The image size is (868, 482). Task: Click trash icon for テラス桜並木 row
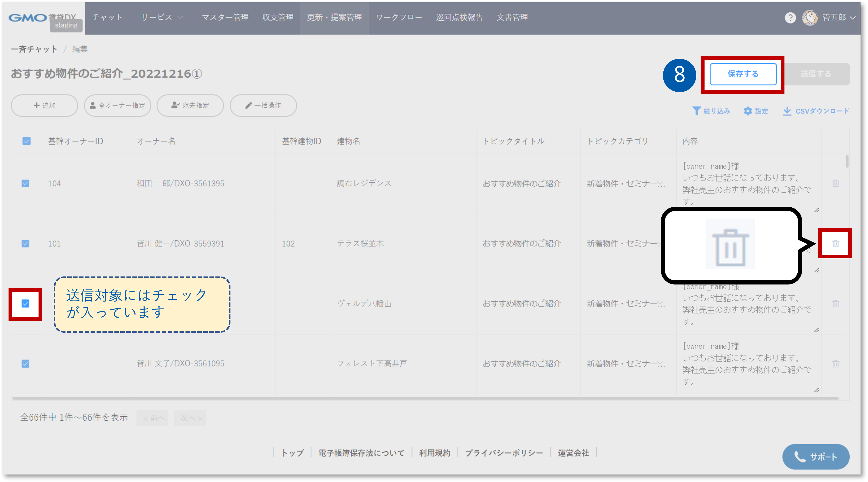tap(835, 244)
